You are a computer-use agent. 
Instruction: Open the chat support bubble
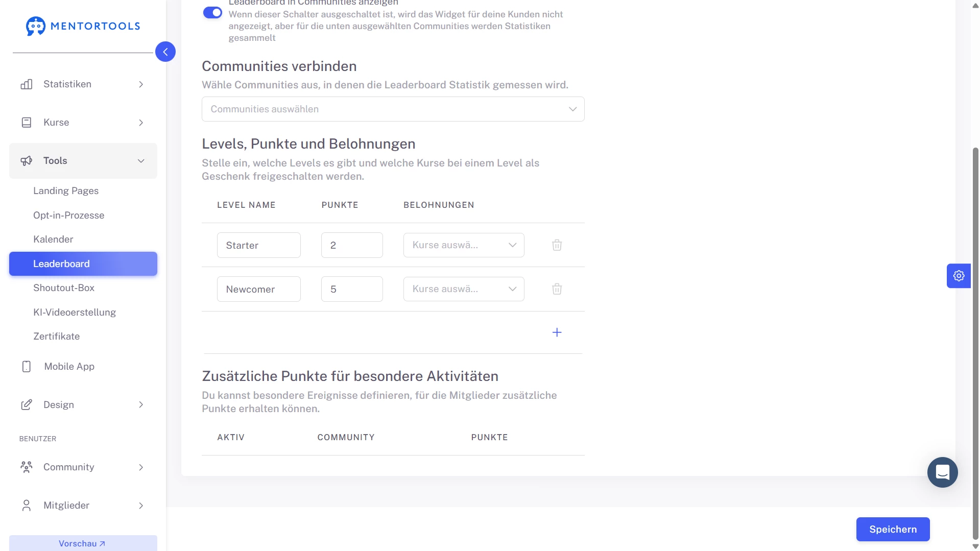[942, 472]
